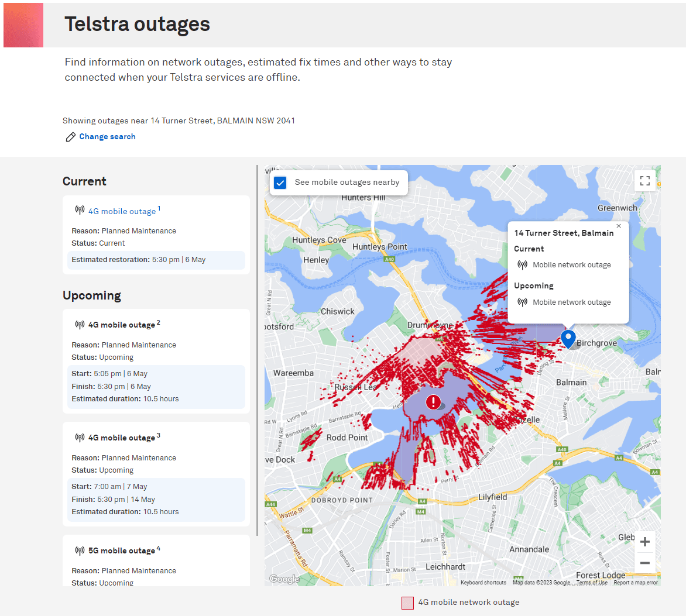Click the Leichhardt label on the map
686x616 pixels.
click(x=445, y=567)
